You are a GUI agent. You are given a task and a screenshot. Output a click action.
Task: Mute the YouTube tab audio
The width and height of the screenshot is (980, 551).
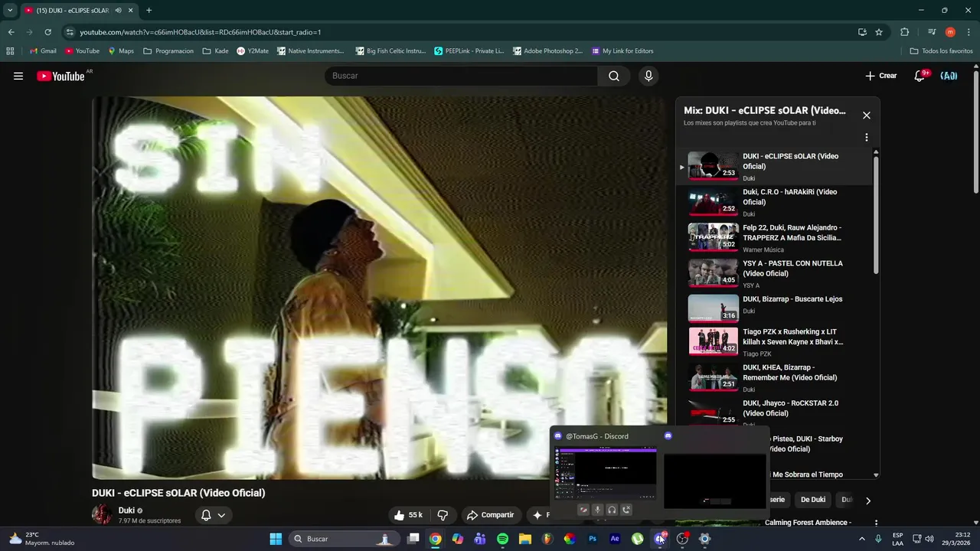[x=118, y=11]
